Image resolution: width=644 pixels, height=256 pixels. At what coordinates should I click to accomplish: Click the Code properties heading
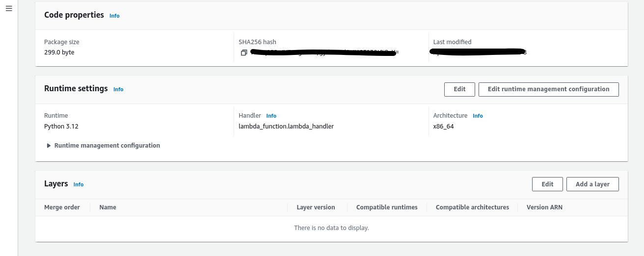pos(74,15)
